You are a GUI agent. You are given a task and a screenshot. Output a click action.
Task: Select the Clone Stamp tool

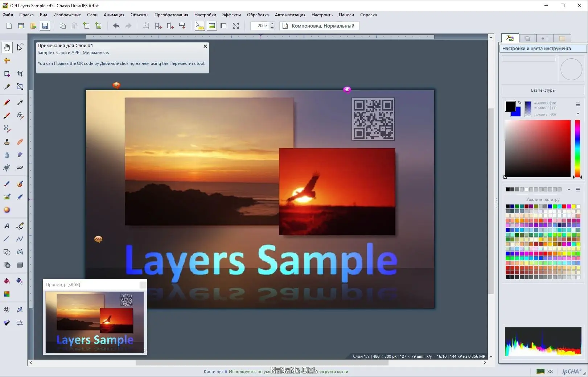tap(7, 142)
